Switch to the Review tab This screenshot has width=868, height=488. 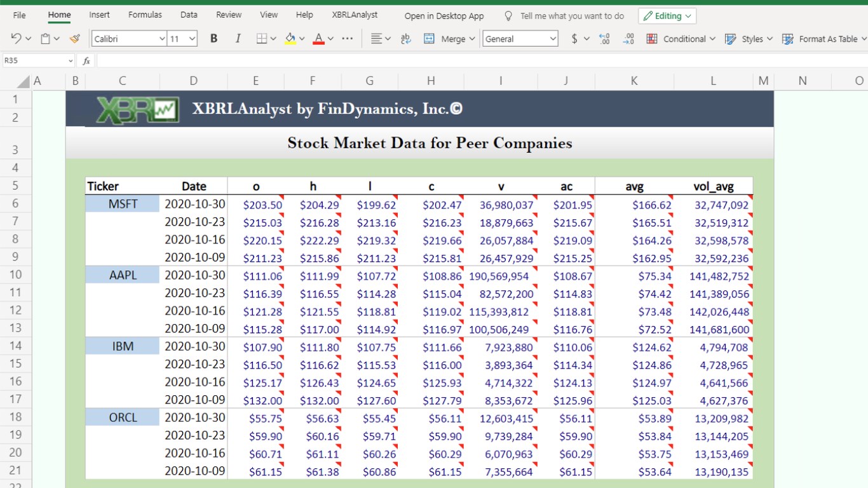(229, 15)
